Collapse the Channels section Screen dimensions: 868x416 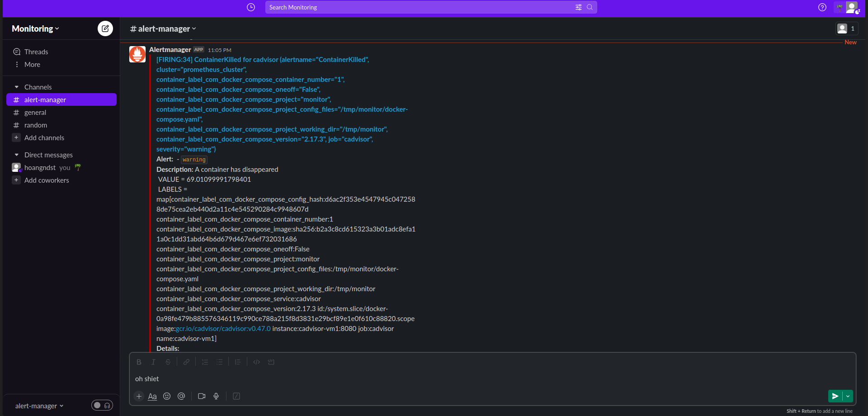17,87
